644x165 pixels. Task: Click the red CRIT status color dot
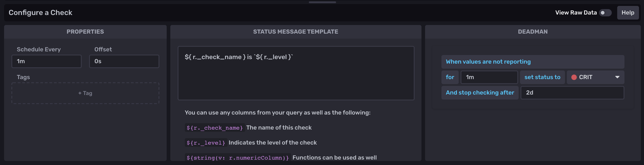(574, 77)
